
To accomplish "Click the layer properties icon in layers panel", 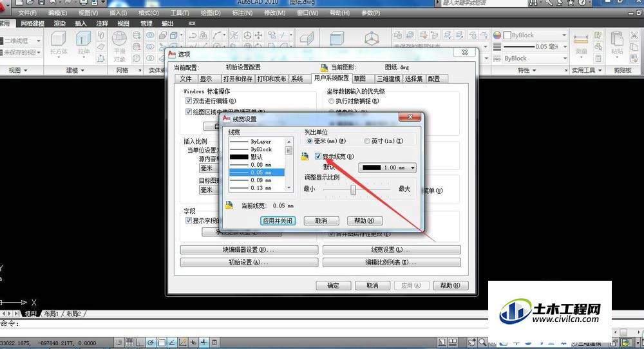I will 397,35.
